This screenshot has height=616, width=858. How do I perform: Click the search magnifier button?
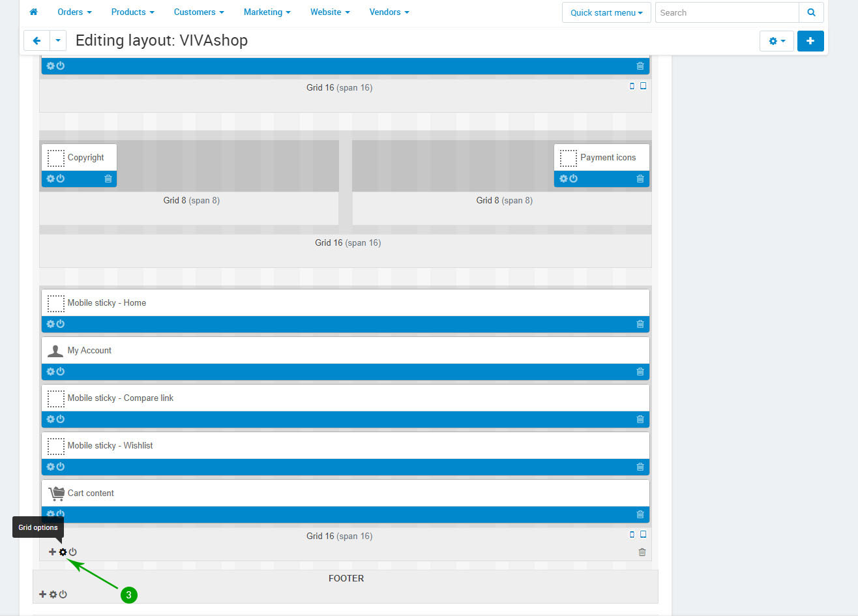pyautogui.click(x=811, y=12)
